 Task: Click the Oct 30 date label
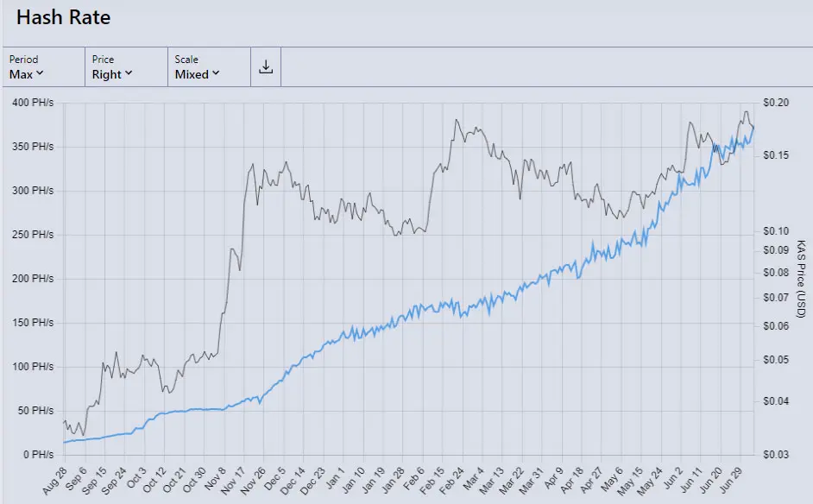tap(194, 480)
